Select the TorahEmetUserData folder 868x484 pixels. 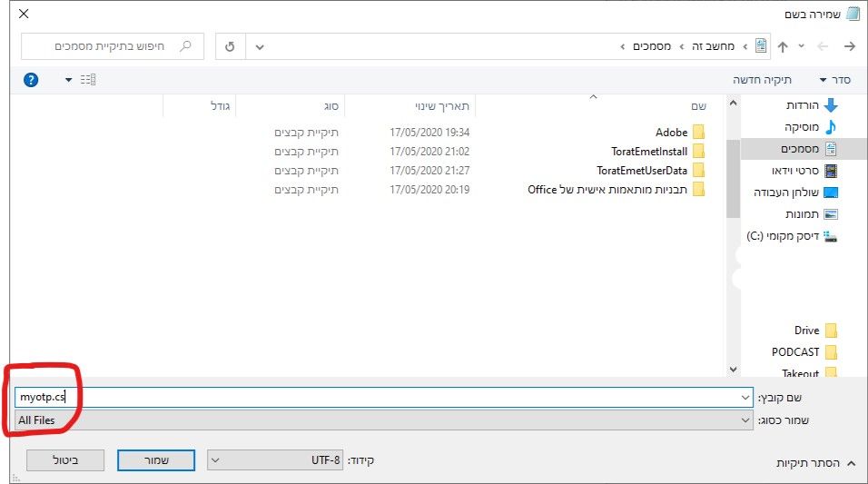[641, 171]
